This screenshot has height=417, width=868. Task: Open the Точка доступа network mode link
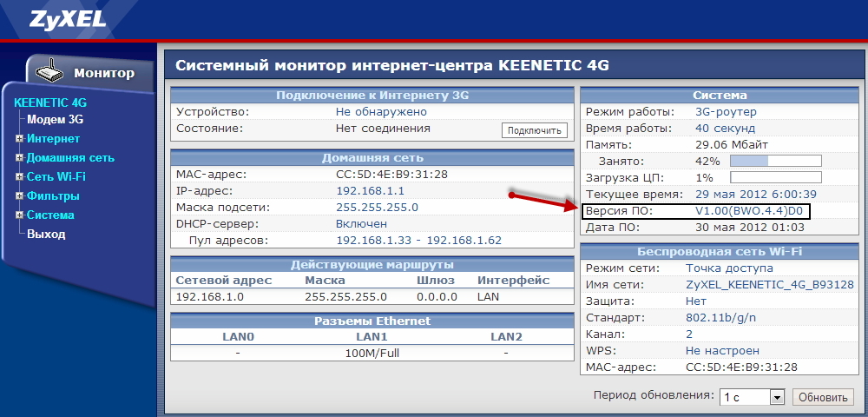(728, 268)
